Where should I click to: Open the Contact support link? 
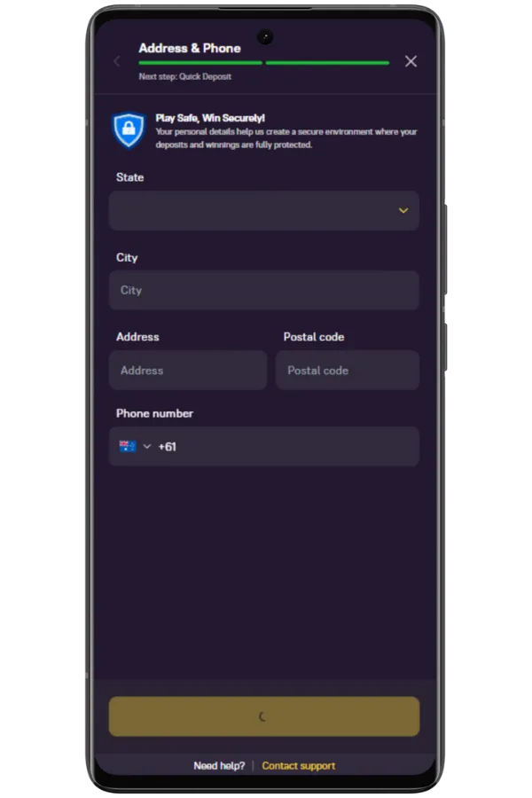tap(299, 766)
